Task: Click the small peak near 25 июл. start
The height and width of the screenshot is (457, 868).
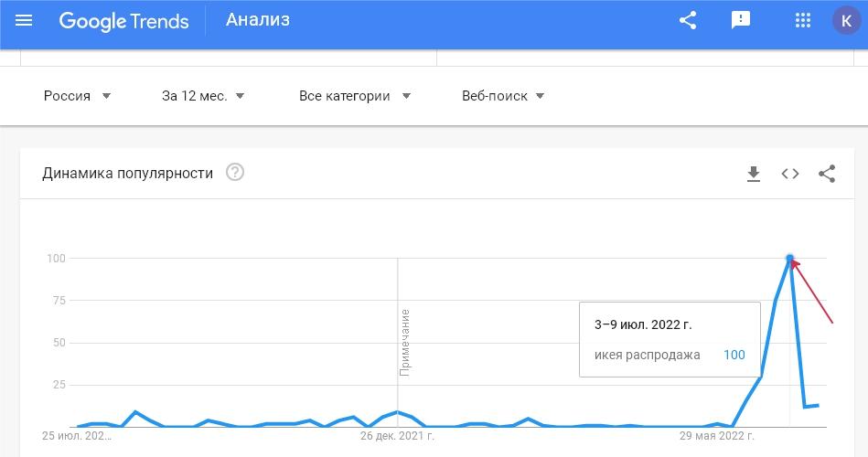Action: [136, 412]
